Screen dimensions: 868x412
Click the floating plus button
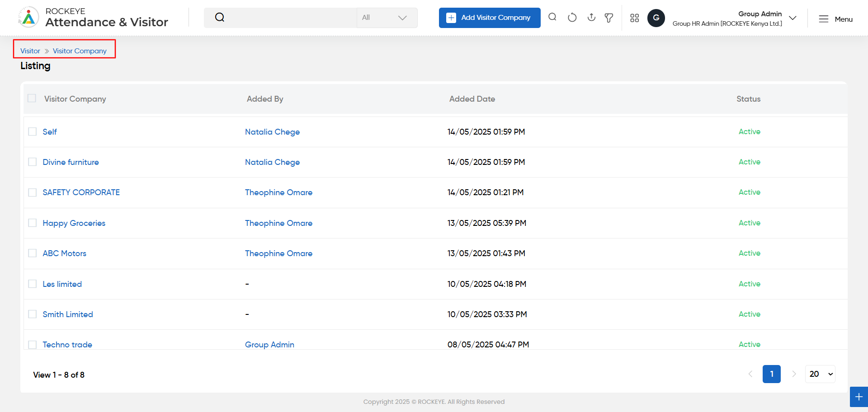click(859, 397)
